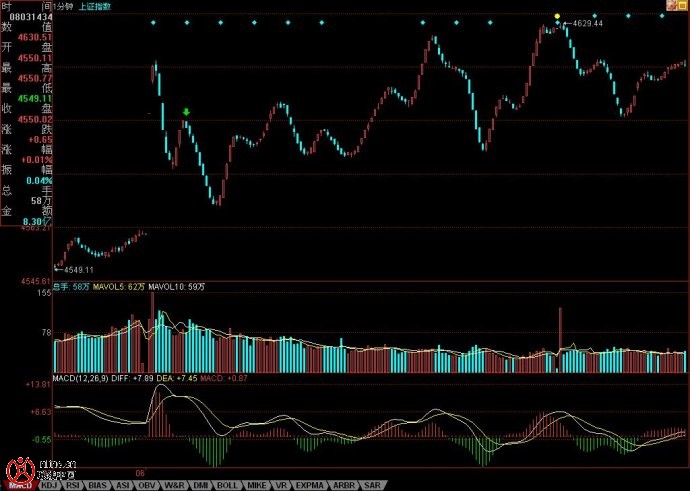Click the yellow dot marker above chart
Screen dimensions: 690x491
(x=557, y=15)
